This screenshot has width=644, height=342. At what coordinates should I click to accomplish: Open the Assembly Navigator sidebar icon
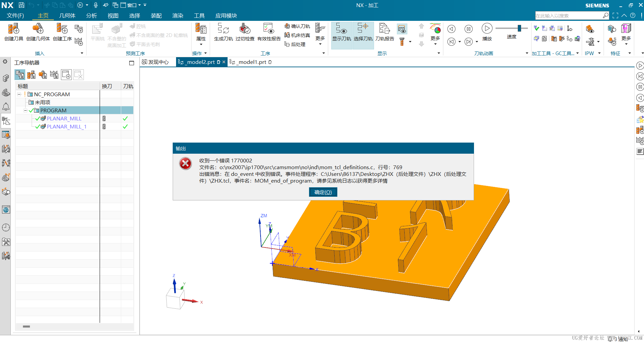pos(6,78)
